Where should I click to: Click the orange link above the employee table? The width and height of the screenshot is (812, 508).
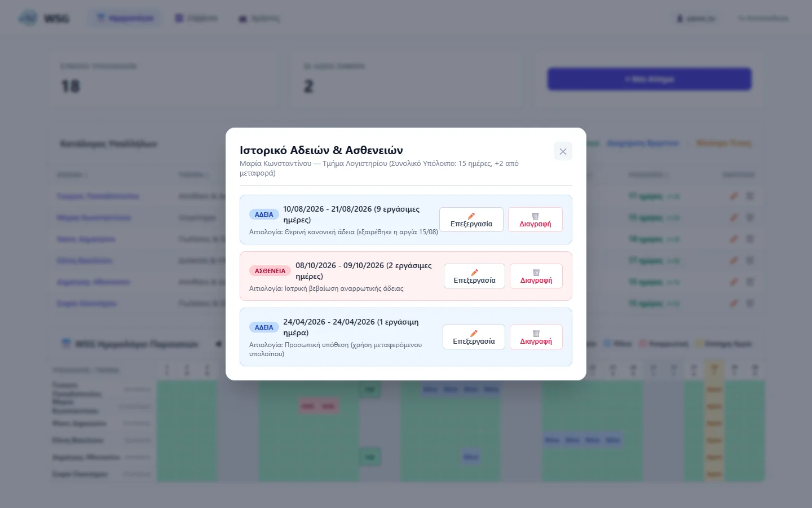tap(724, 143)
